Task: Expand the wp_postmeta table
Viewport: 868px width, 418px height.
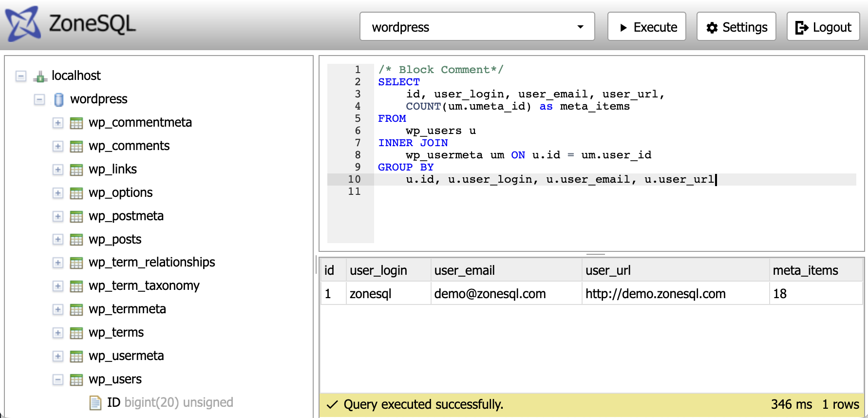Action: click(58, 216)
